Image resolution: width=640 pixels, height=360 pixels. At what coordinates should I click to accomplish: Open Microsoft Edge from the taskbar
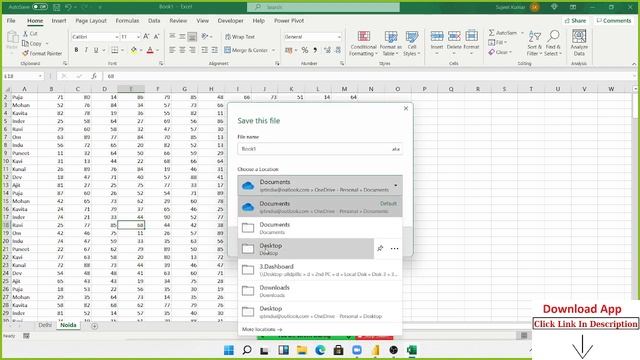(x=320, y=350)
